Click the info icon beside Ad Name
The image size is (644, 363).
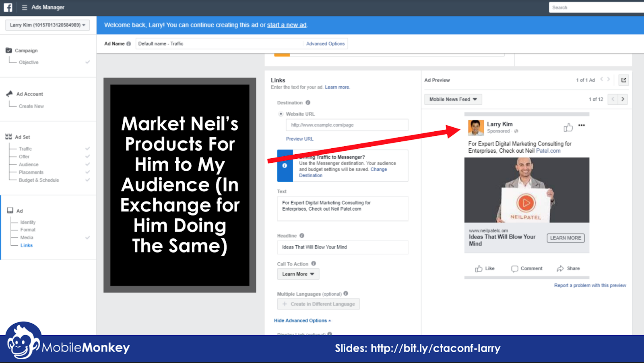(x=128, y=44)
